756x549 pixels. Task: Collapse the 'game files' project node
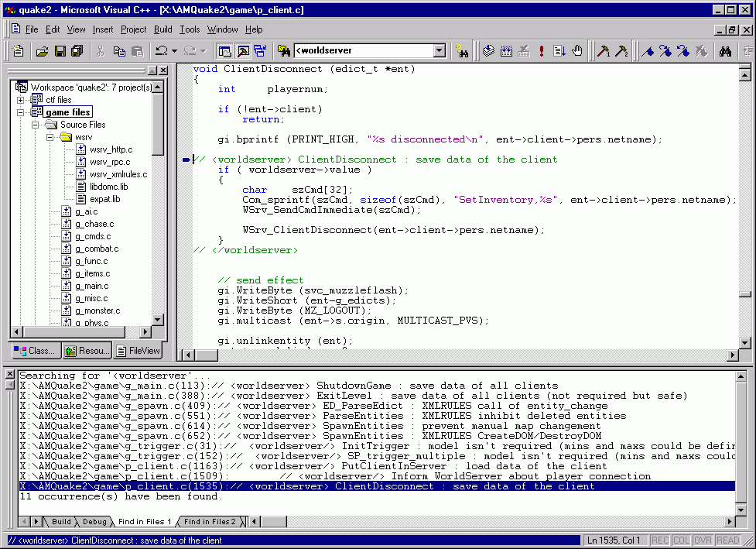pyautogui.click(x=20, y=112)
